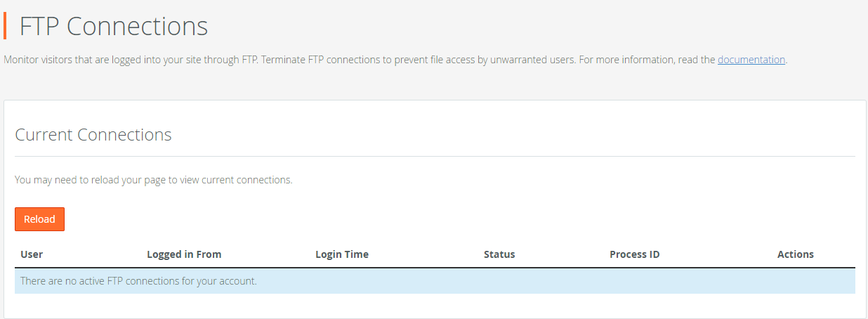Click the orange accent bar beside title

pyautogui.click(x=5, y=25)
